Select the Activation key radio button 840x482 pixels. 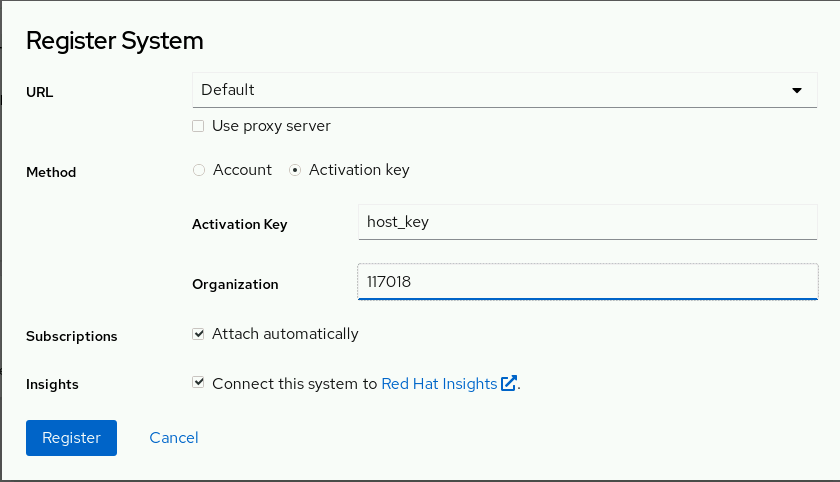pyautogui.click(x=295, y=170)
